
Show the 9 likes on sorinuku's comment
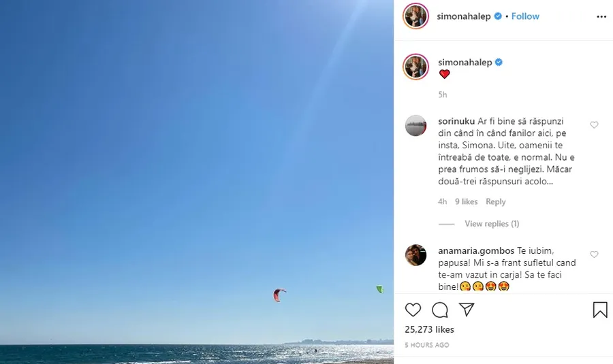466,201
